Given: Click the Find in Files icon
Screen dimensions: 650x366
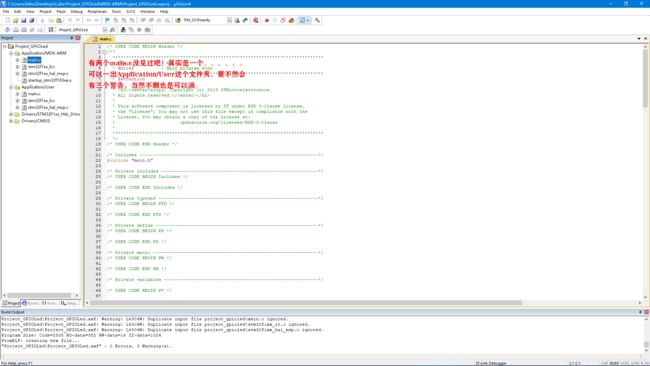Looking at the screenshot, I should coord(178,20).
